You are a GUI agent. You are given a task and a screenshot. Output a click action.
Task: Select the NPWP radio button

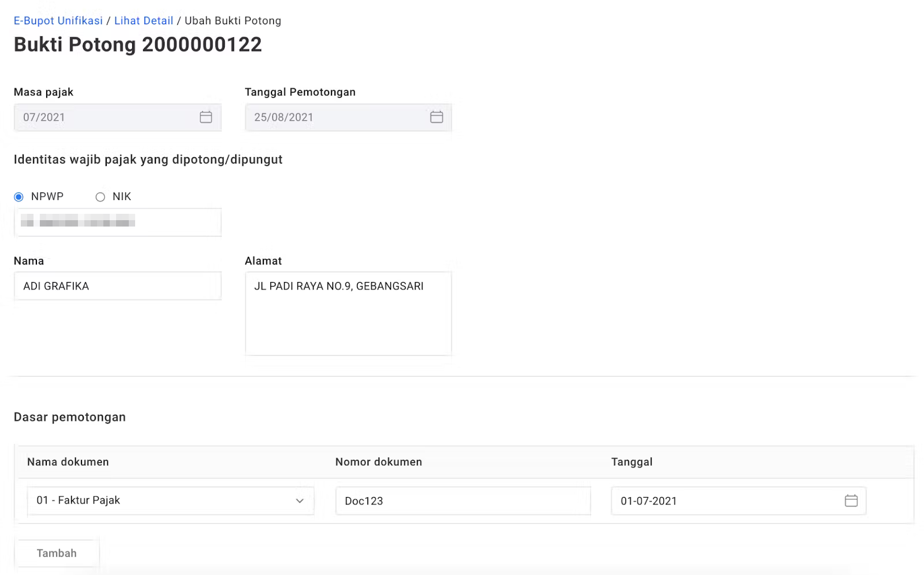(19, 197)
